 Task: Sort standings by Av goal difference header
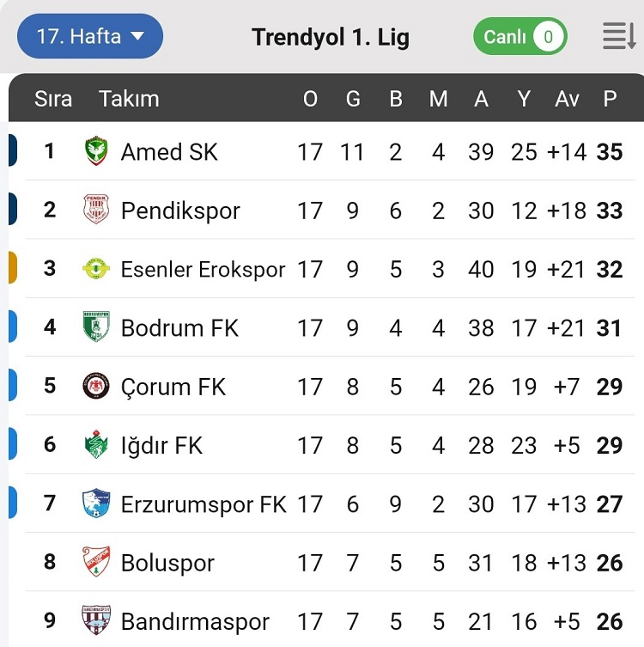tap(567, 99)
